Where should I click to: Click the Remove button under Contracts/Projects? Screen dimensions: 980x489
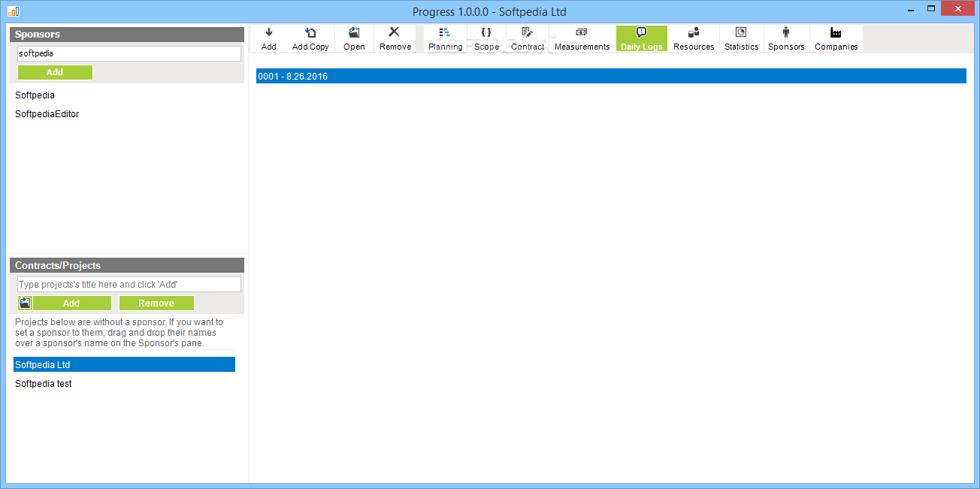[x=156, y=303]
